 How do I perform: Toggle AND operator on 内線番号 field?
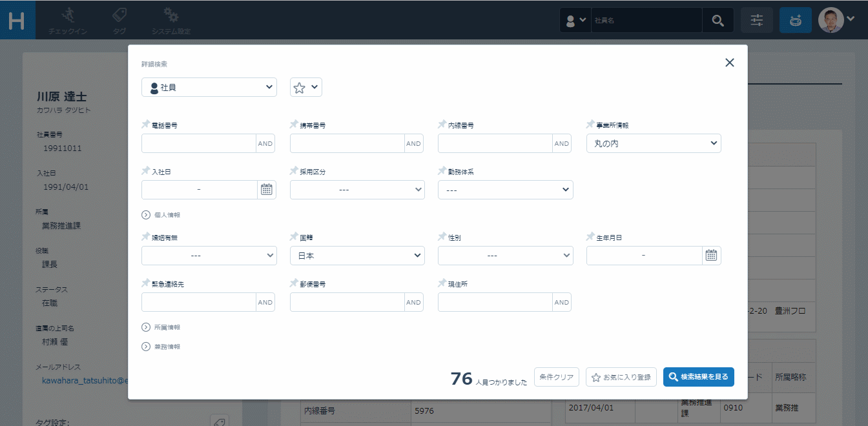coord(562,144)
